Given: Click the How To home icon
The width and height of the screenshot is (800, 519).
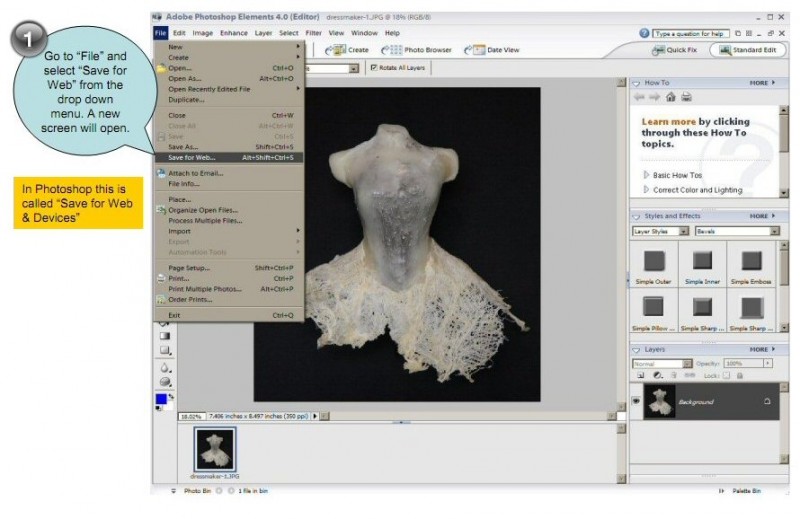Looking at the screenshot, I should click(x=670, y=97).
